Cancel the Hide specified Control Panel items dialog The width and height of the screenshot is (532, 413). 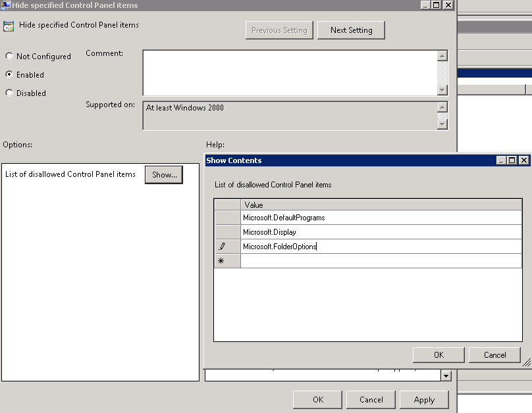pyautogui.click(x=371, y=400)
